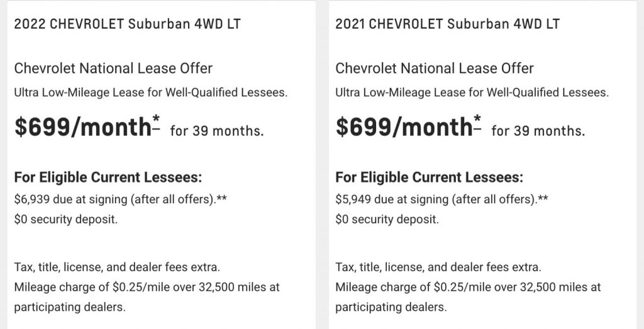644x329 pixels.
Task: Click 'For Eligible Current Lessees' on 2022 card
Action: 108,178
